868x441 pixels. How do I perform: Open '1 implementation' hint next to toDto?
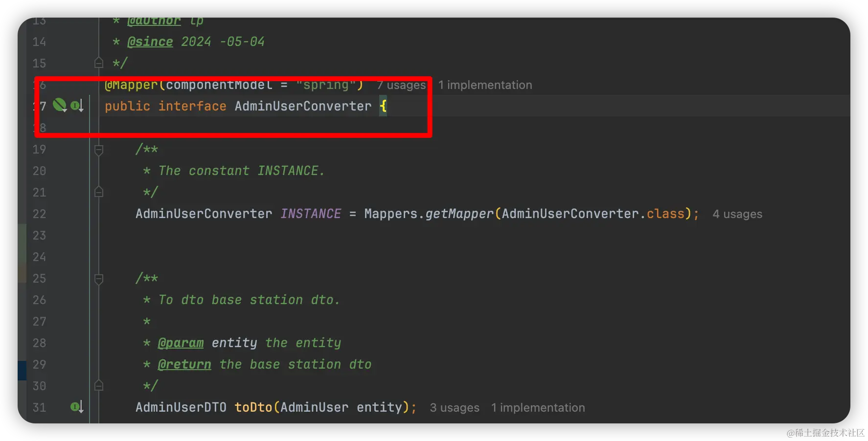click(538, 408)
